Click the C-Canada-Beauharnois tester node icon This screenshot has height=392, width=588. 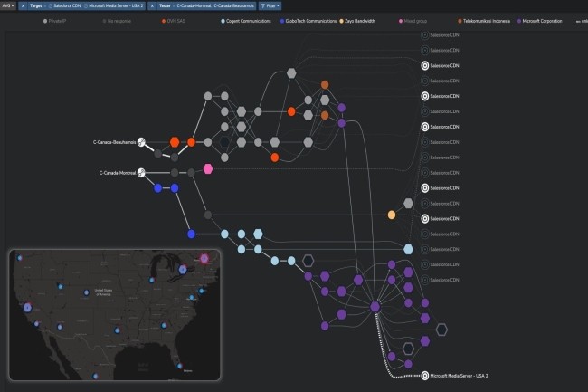142,142
